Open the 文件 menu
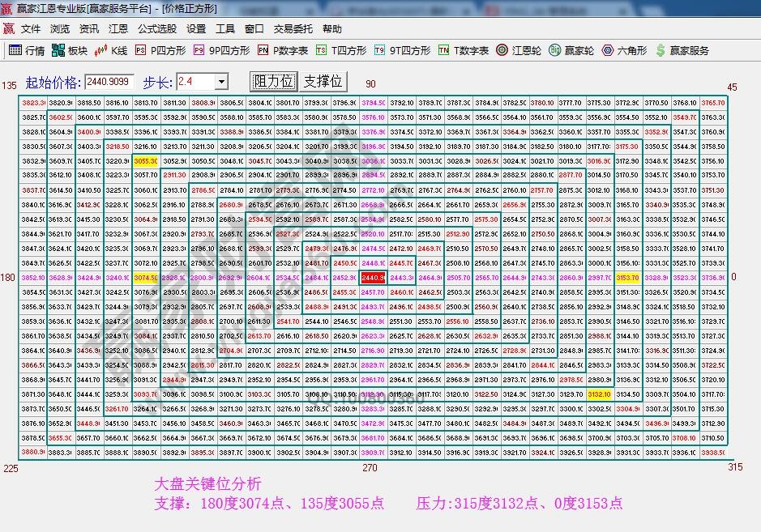761x532 pixels. (31, 29)
